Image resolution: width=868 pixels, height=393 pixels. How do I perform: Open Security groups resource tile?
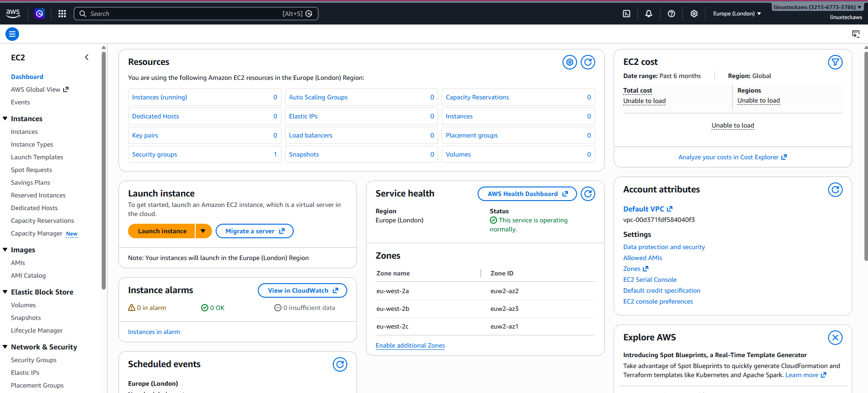pyautogui.click(x=205, y=154)
